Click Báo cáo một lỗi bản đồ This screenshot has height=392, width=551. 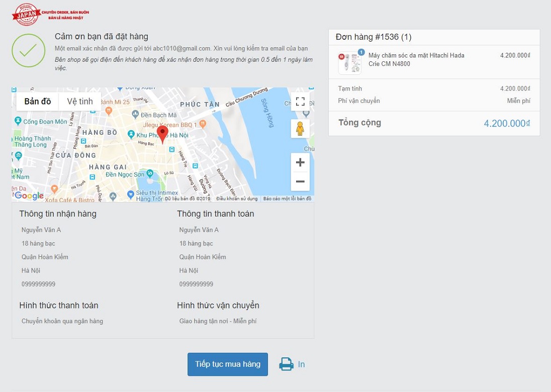point(287,199)
